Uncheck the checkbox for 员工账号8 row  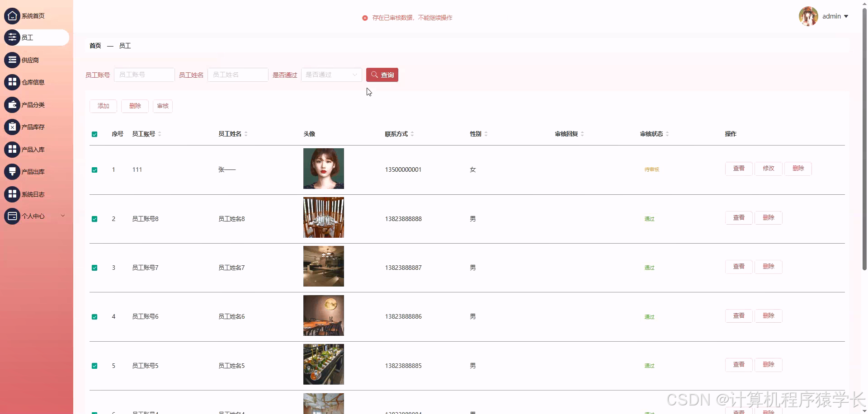tap(94, 219)
